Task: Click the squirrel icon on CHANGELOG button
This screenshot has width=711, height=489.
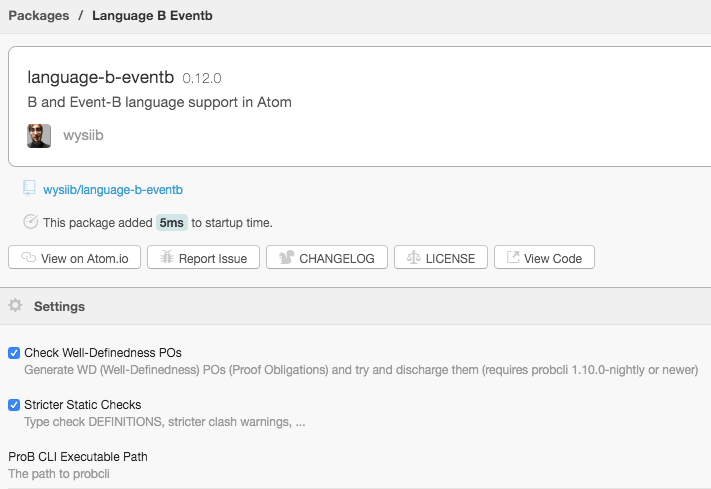Action: click(x=284, y=258)
